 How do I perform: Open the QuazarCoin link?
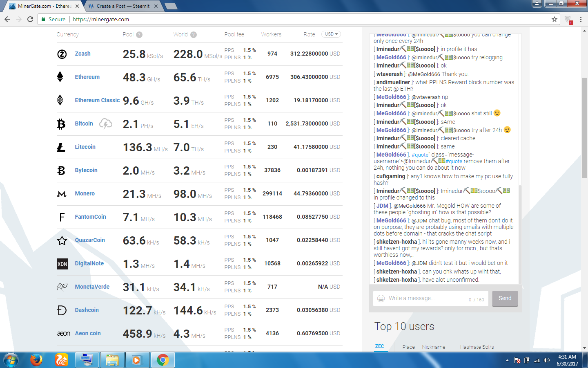(90, 240)
